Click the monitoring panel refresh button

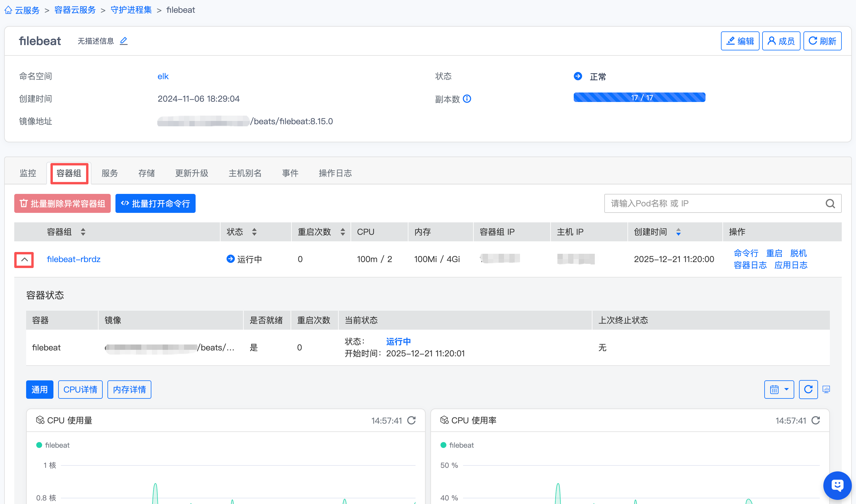(808, 390)
